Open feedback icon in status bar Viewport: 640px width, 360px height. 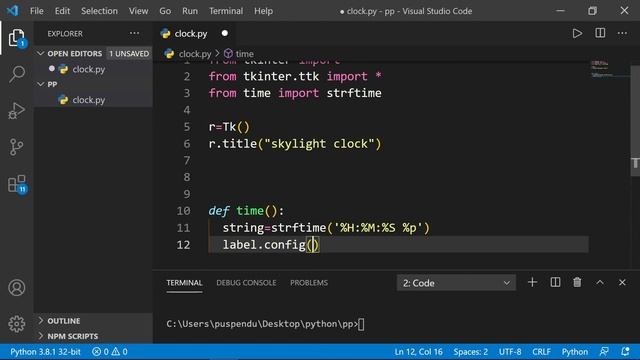pyautogui.click(x=604, y=351)
